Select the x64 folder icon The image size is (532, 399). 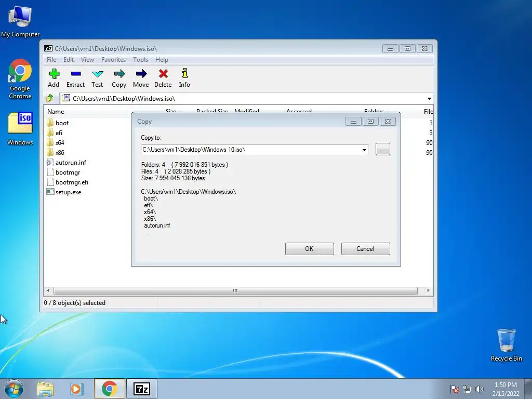[x=50, y=142]
